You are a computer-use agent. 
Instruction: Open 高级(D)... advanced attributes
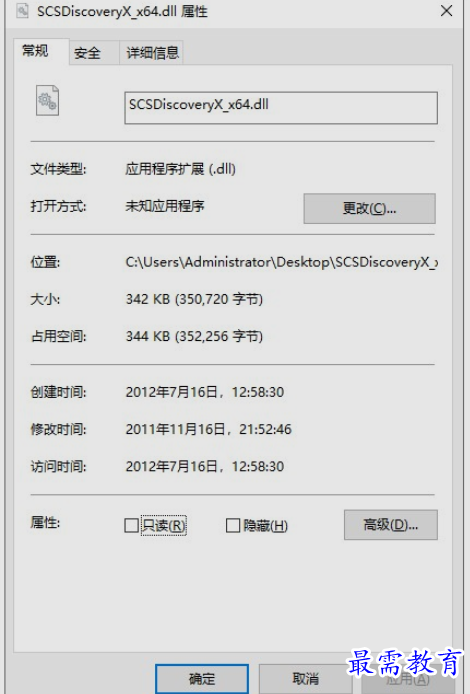(x=391, y=525)
